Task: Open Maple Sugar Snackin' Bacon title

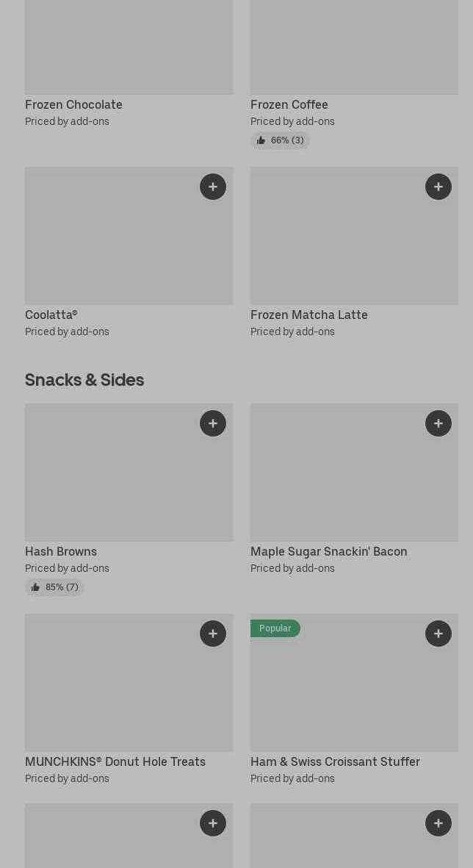Action: pos(328,551)
